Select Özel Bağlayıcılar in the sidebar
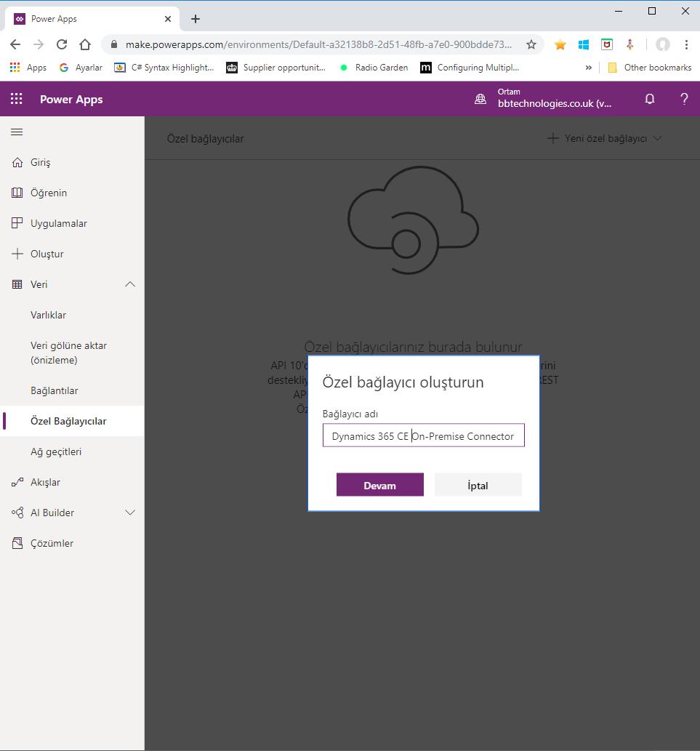Screen dimensions: 700x751 pyautogui.click(x=68, y=421)
